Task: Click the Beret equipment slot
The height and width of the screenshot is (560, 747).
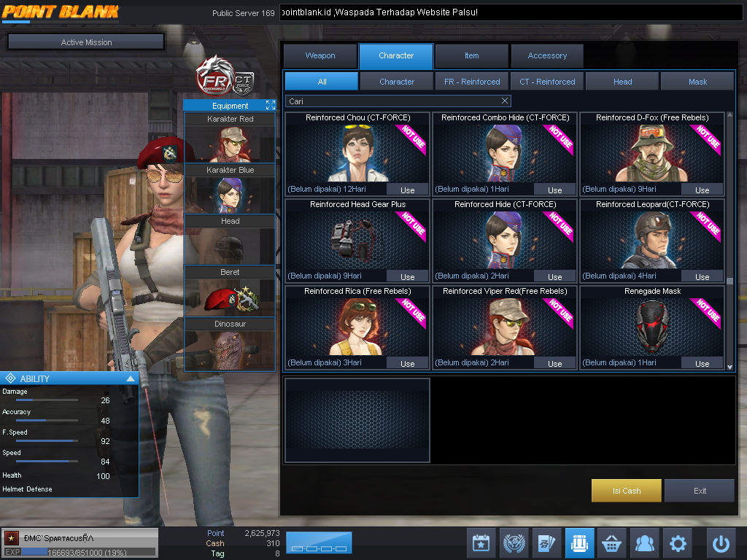Action: [x=230, y=291]
